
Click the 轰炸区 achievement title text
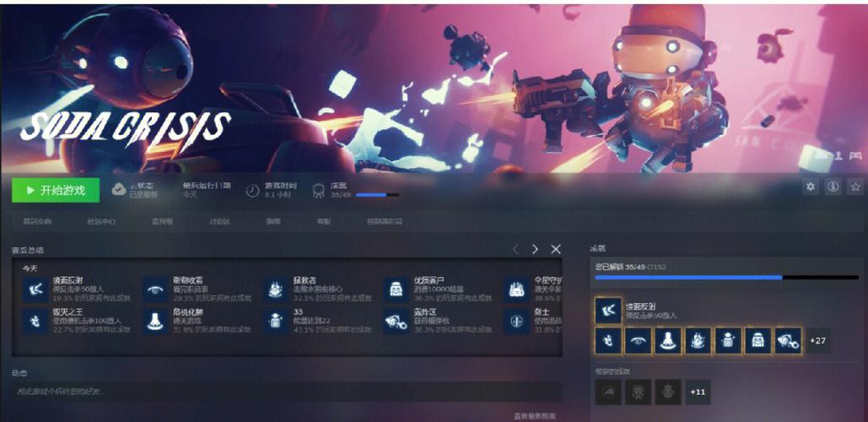click(425, 311)
